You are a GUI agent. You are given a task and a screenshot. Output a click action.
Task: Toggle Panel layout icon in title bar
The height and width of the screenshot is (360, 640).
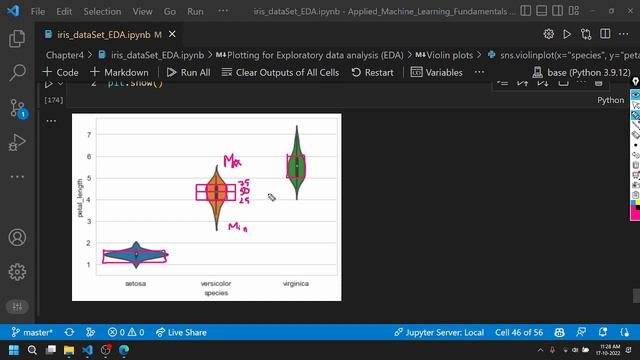tap(542, 11)
